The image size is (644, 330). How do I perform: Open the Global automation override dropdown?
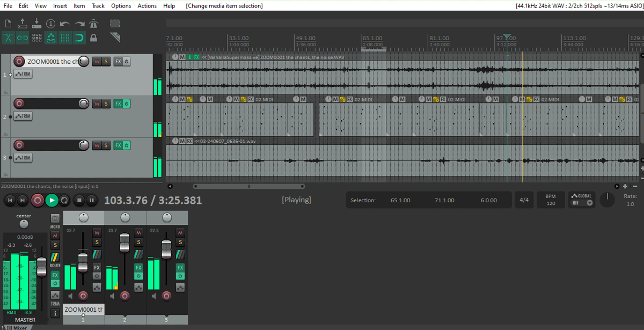pos(582,200)
